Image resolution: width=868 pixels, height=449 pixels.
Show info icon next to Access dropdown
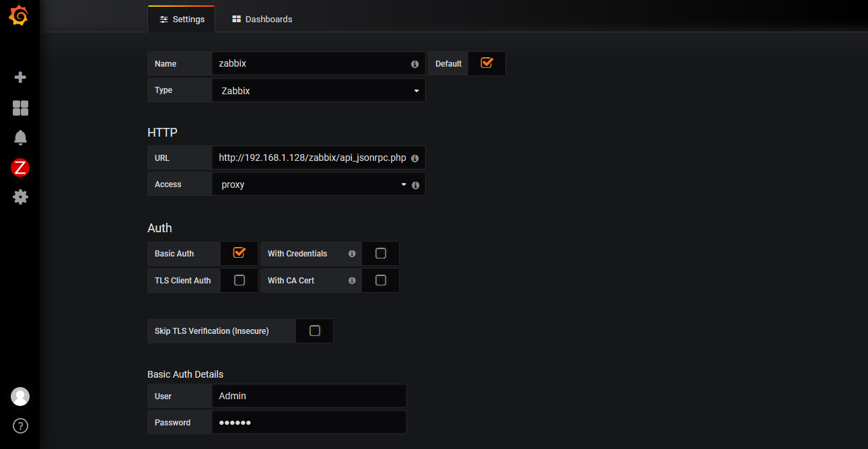[415, 184]
